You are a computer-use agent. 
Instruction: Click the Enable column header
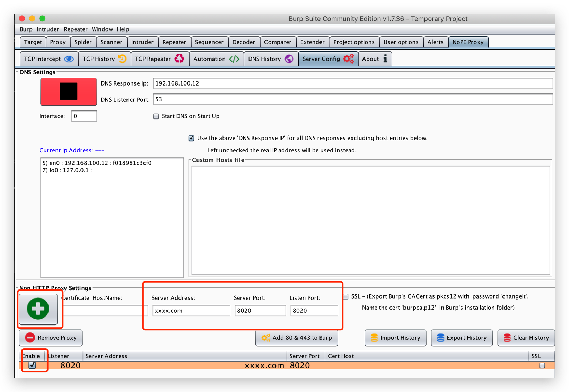coord(32,356)
